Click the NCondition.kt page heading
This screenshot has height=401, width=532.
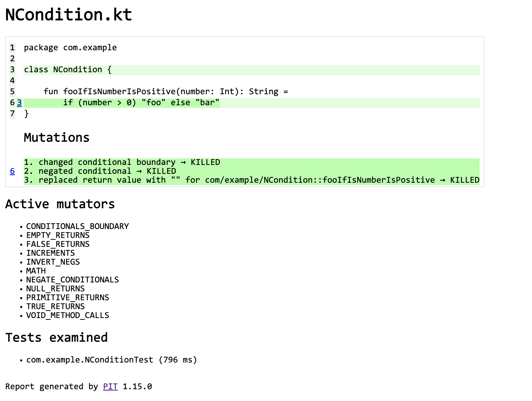point(69,15)
